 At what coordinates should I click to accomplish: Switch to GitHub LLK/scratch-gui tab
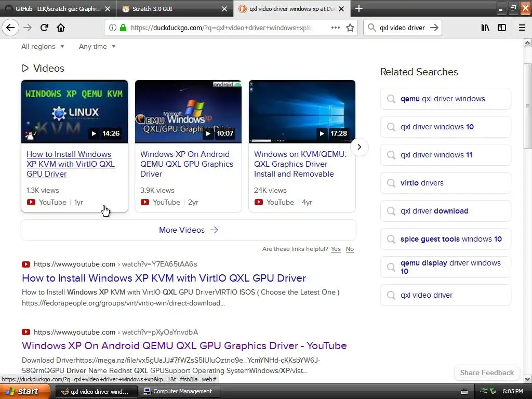click(x=58, y=9)
